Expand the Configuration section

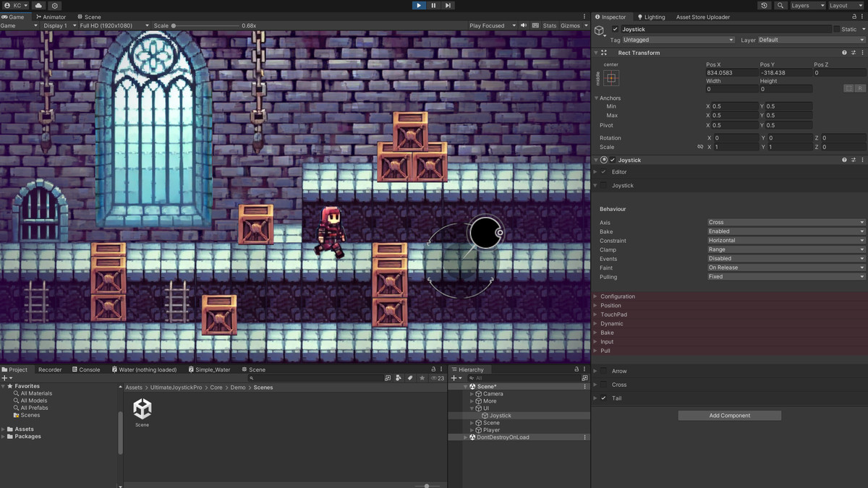(x=617, y=296)
